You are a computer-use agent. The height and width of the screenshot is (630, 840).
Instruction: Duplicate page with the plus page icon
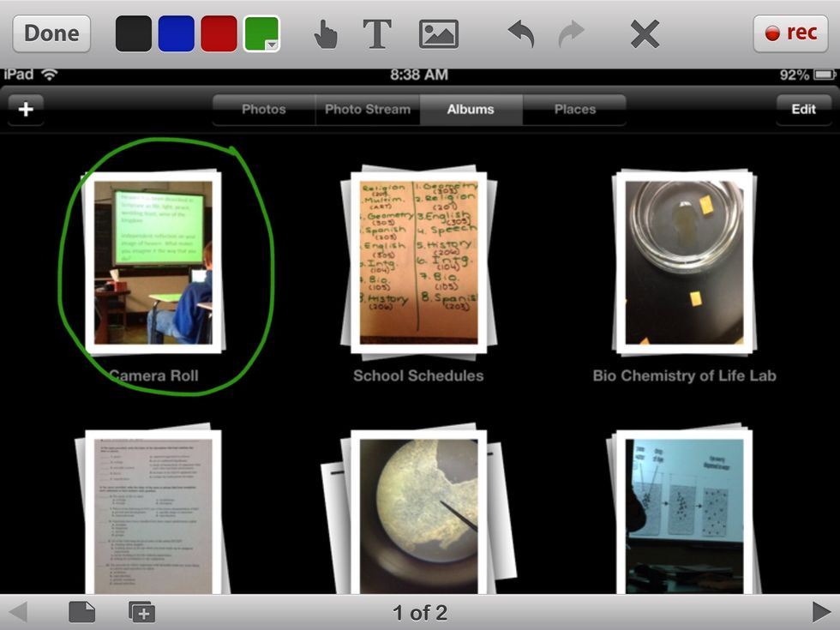(141, 612)
